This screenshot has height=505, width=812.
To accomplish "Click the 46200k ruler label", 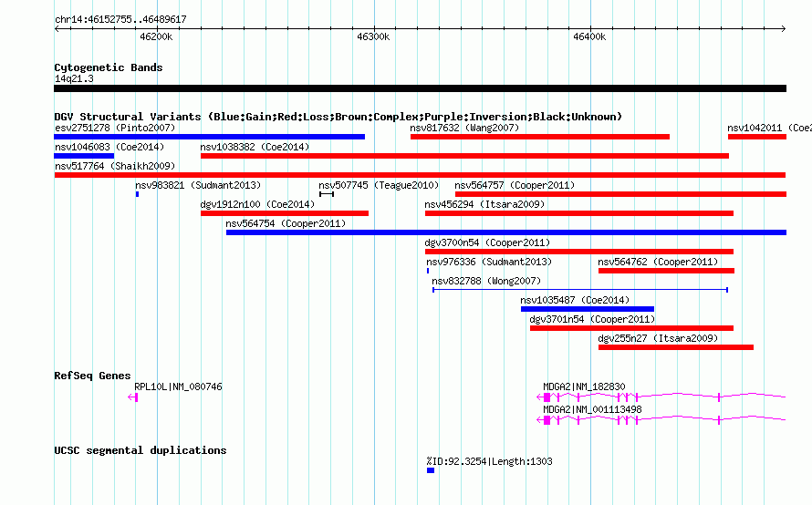I will click(x=156, y=36).
